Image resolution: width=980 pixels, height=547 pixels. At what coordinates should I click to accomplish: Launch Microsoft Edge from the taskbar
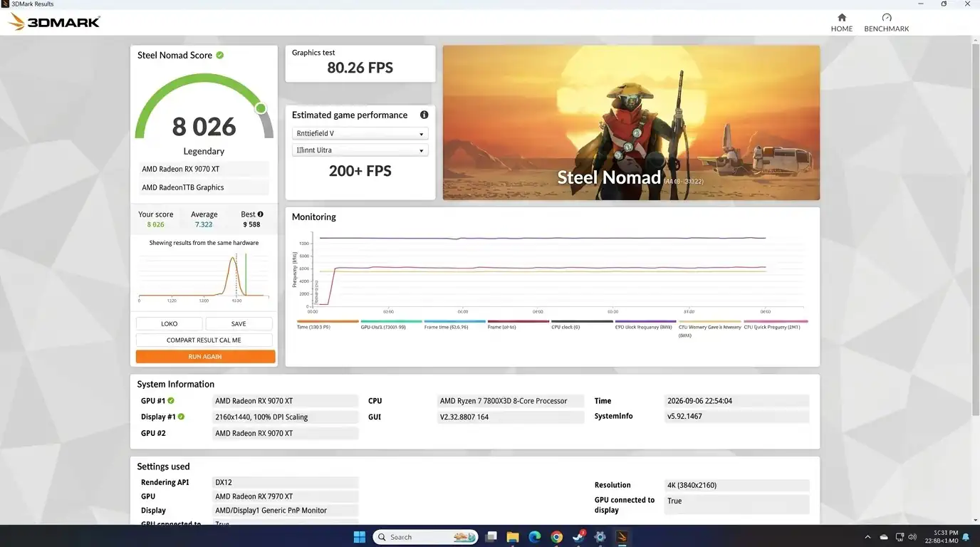[x=535, y=536]
